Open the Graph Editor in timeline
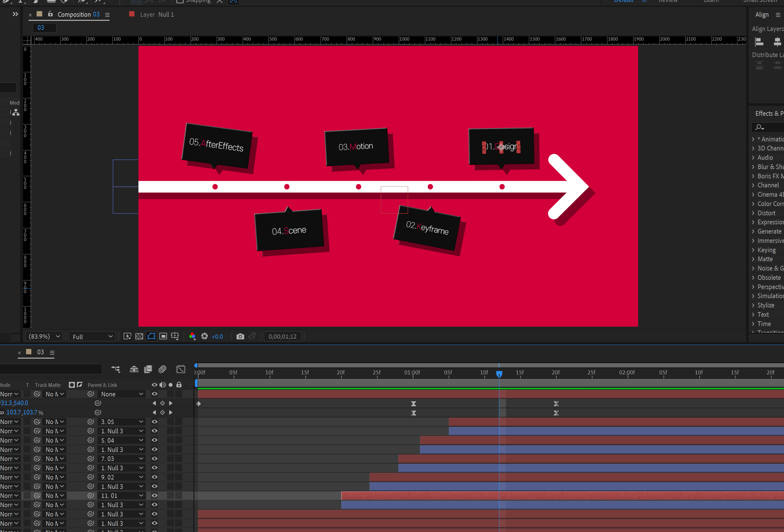784x532 pixels. [181, 369]
